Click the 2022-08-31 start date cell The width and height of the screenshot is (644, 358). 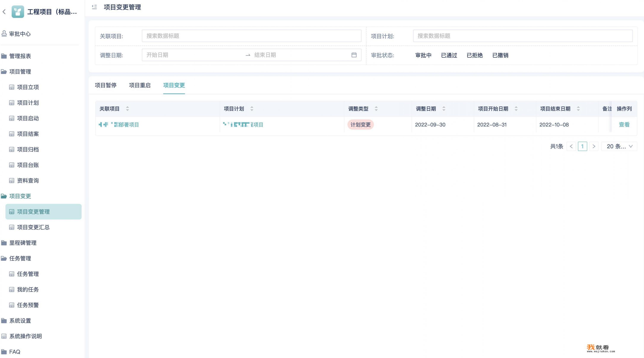pos(492,125)
